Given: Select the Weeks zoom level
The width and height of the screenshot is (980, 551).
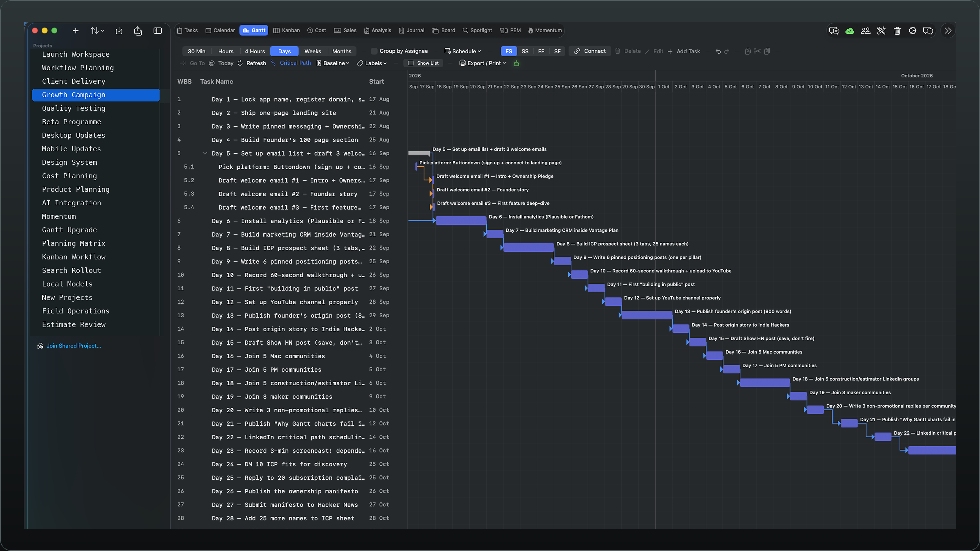Looking at the screenshot, I should 312,51.
